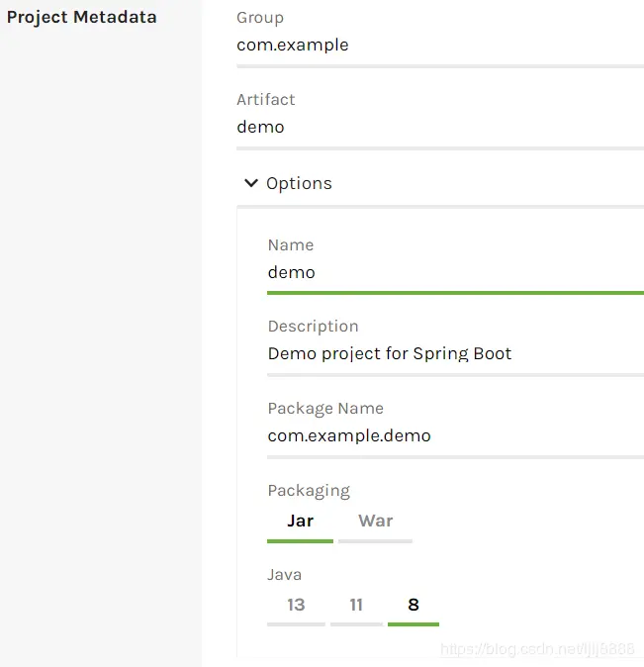This screenshot has width=644, height=667.
Task: Click the Description field label
Action: pos(313,326)
